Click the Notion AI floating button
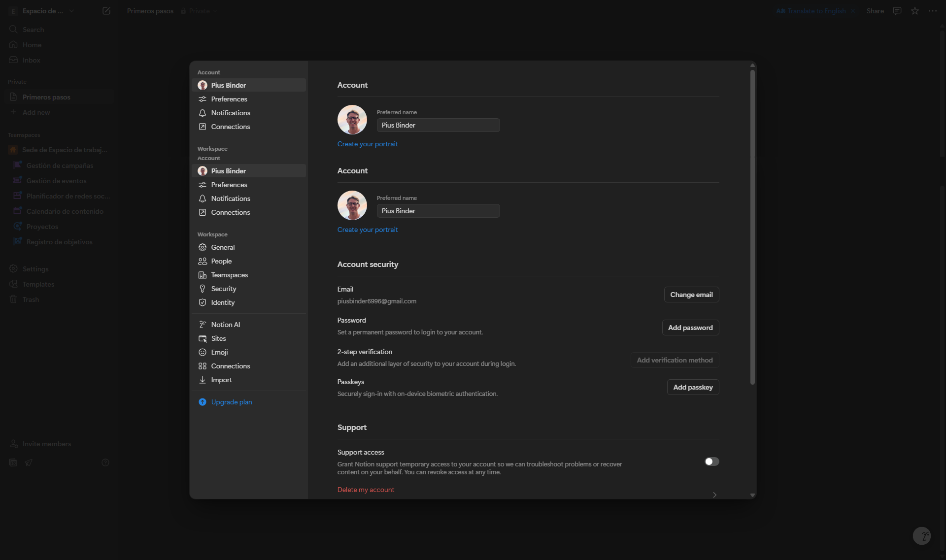 pyautogui.click(x=921, y=535)
